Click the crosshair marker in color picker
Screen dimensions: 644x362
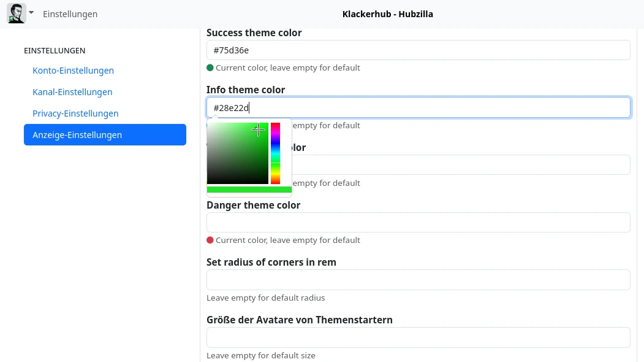pyautogui.click(x=259, y=130)
